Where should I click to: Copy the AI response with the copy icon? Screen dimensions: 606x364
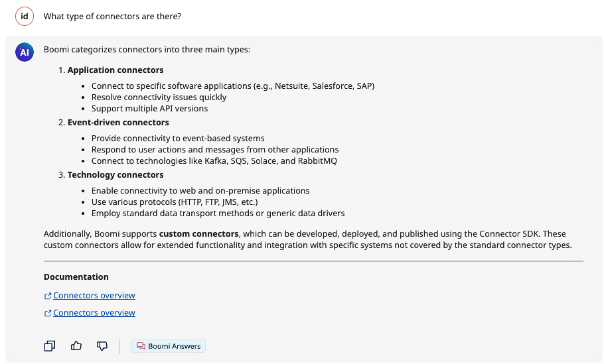[50, 346]
